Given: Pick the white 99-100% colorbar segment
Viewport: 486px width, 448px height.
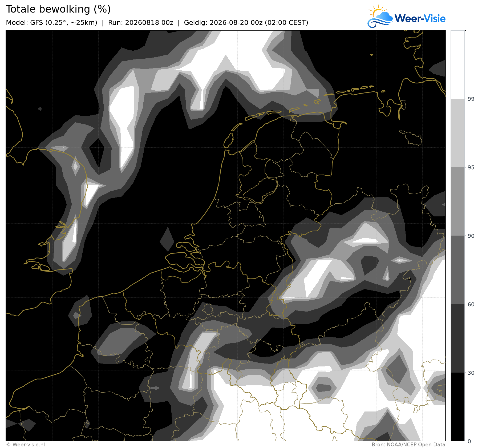Looking at the screenshot, I should (x=458, y=65).
